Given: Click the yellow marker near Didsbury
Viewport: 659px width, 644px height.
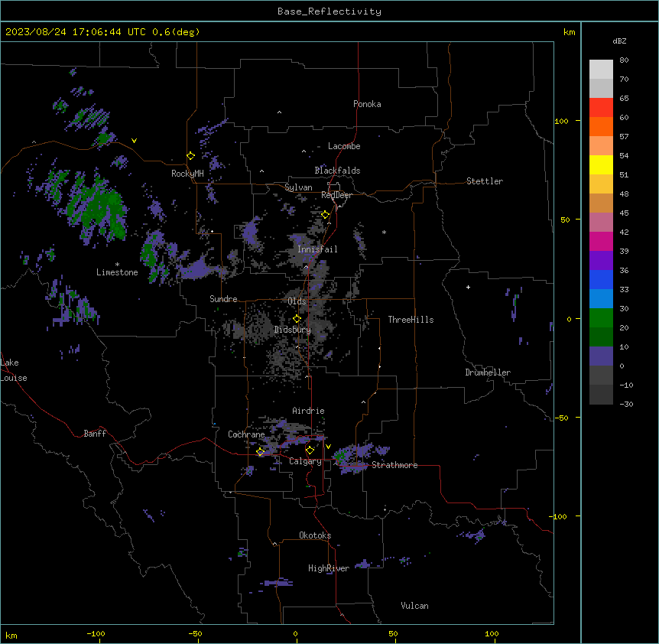Looking at the screenshot, I should pos(297,319).
